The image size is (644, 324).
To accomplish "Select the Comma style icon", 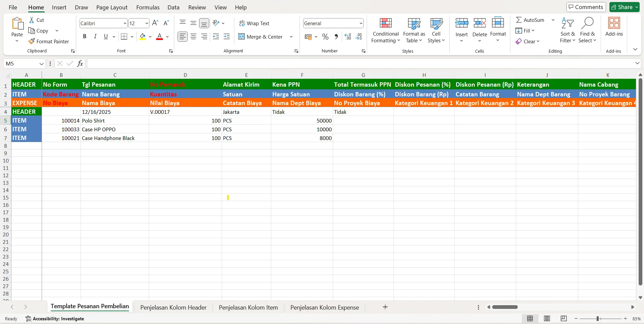I will tap(336, 36).
